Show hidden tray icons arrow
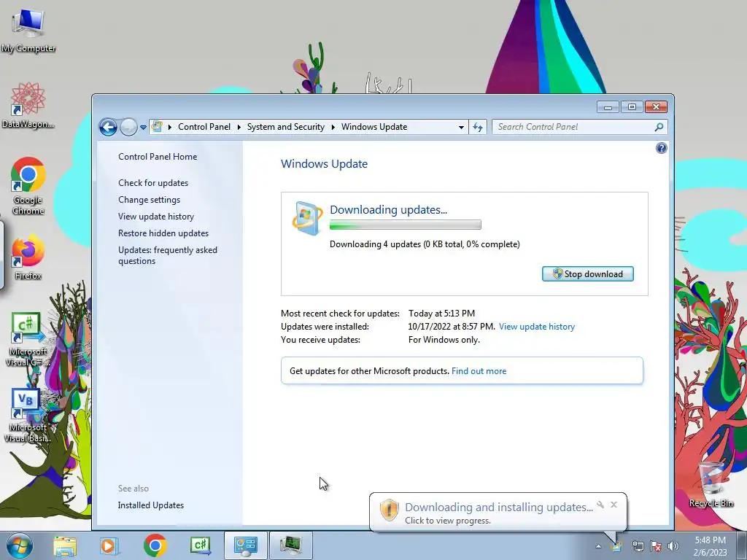 pyautogui.click(x=598, y=546)
